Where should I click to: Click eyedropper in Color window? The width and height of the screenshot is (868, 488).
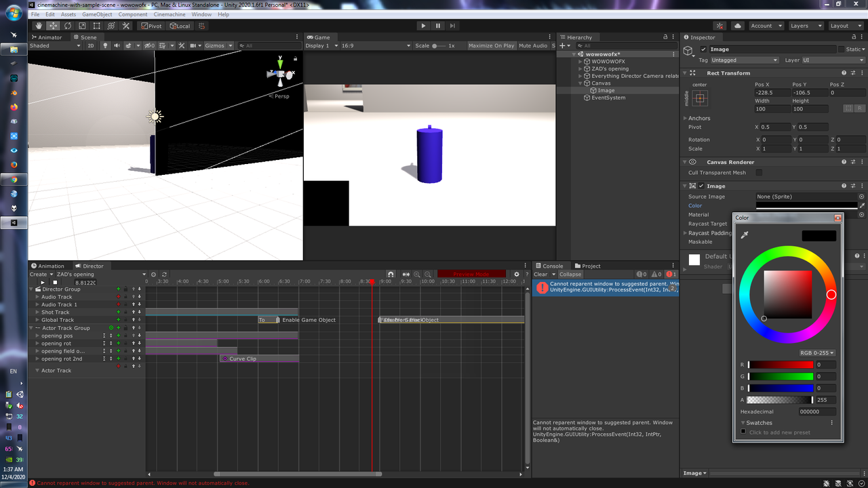(x=744, y=235)
